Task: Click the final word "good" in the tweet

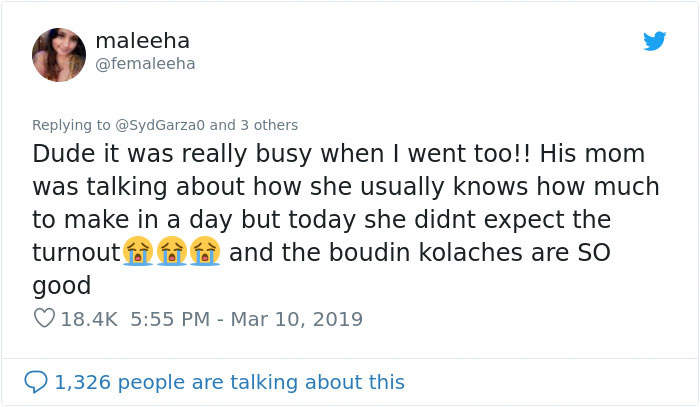Action: [x=62, y=285]
